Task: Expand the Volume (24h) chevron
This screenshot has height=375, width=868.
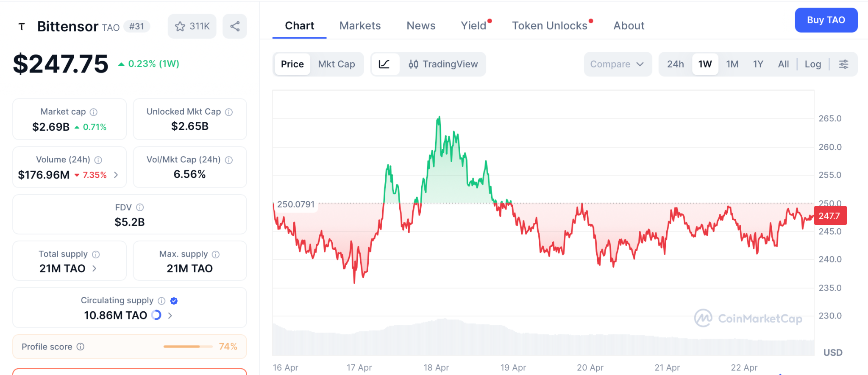Action: [116, 175]
